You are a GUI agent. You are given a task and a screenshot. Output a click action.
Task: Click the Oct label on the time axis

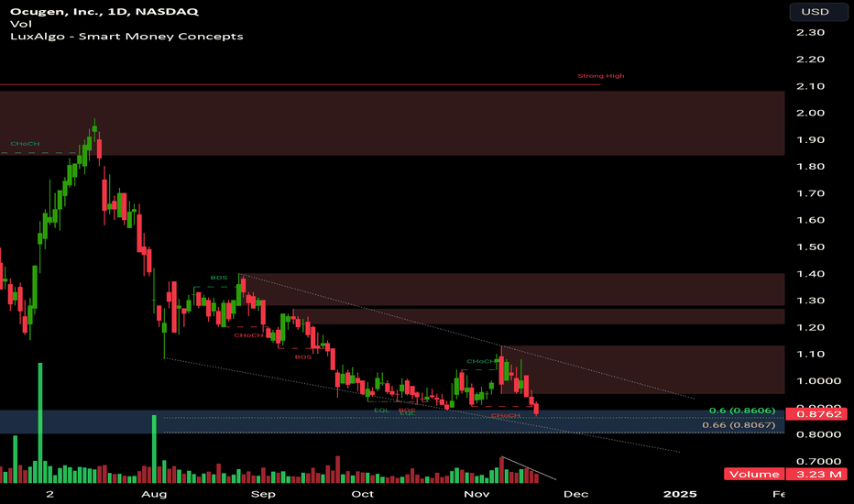(363, 494)
